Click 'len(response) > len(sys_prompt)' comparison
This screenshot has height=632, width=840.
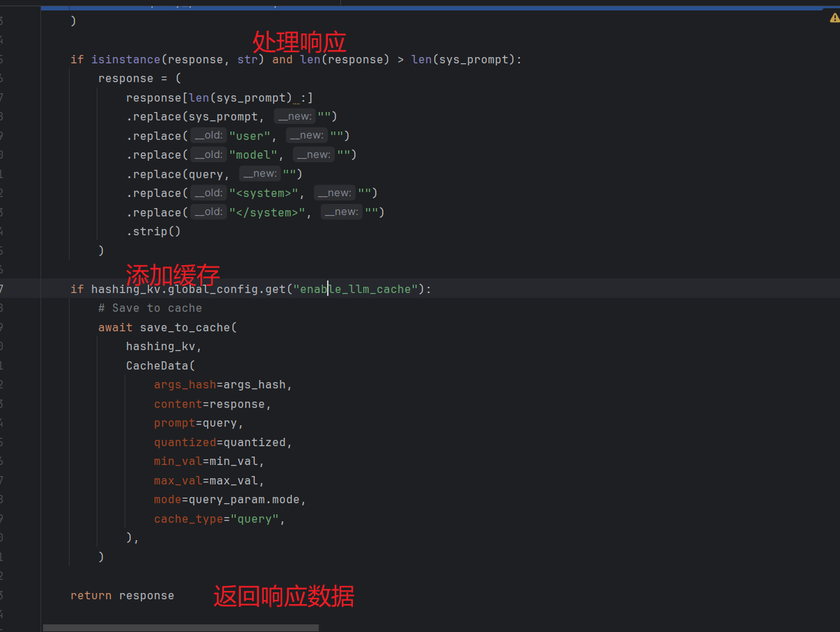click(408, 60)
